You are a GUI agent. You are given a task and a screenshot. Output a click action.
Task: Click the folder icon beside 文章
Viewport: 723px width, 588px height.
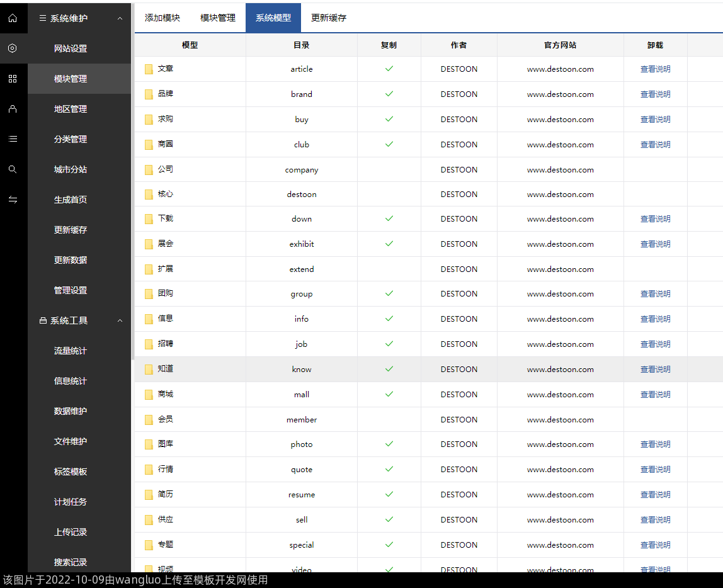coord(149,69)
